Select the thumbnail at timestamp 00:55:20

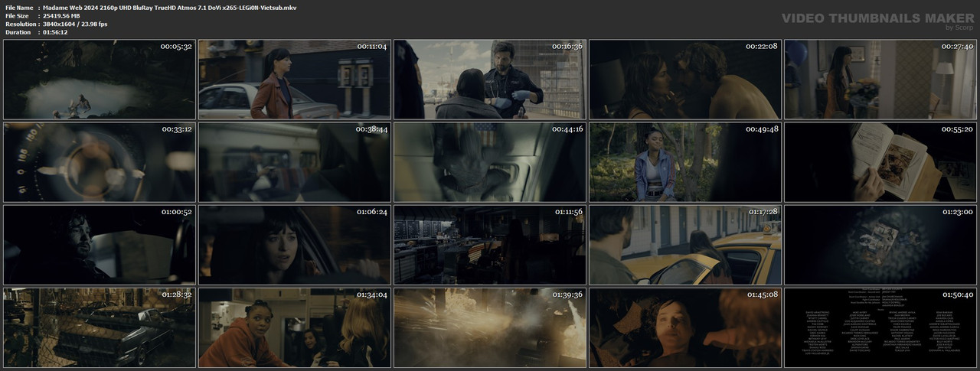pos(880,162)
